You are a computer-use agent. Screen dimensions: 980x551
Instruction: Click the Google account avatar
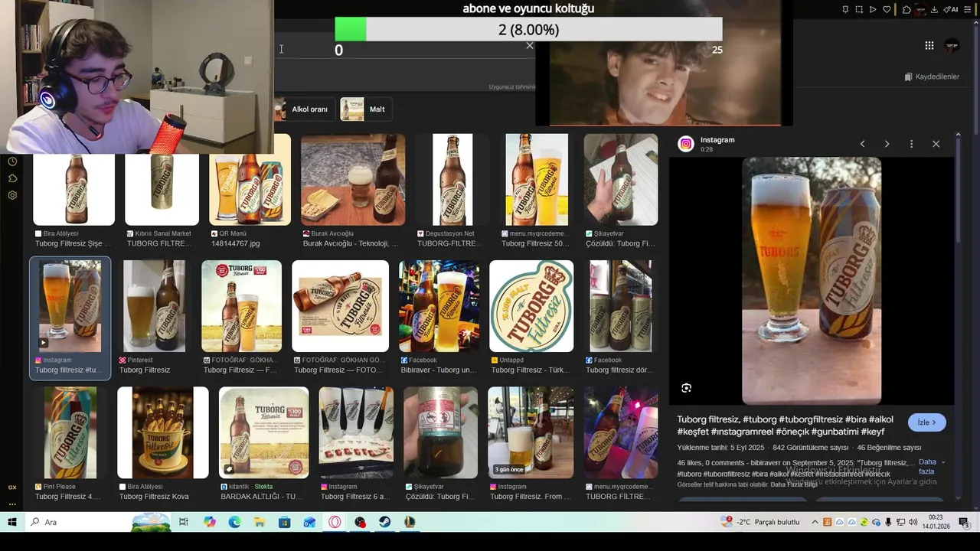(952, 45)
